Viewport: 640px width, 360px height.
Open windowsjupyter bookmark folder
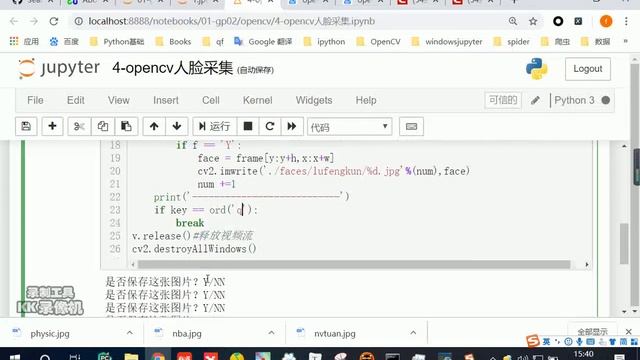coord(447,41)
